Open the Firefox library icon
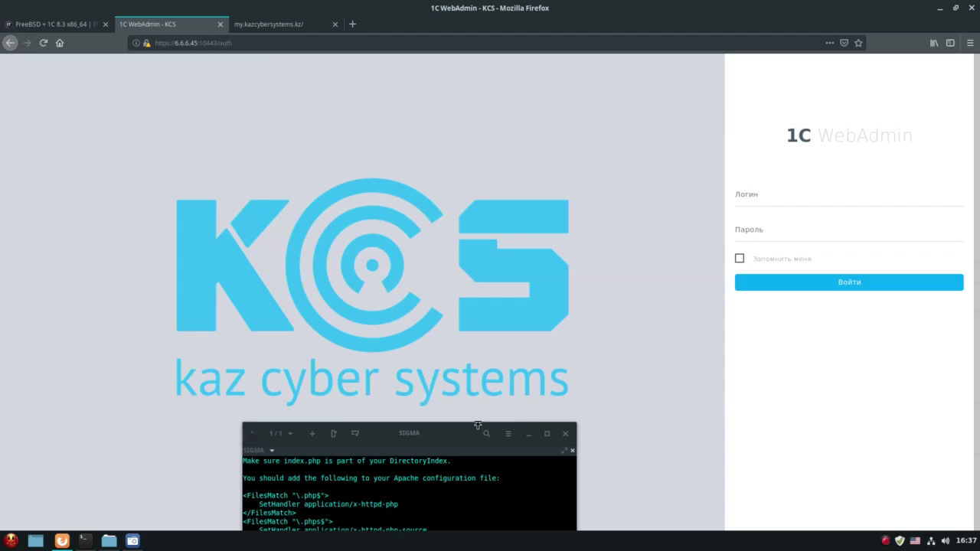This screenshot has width=980, height=551. (934, 43)
